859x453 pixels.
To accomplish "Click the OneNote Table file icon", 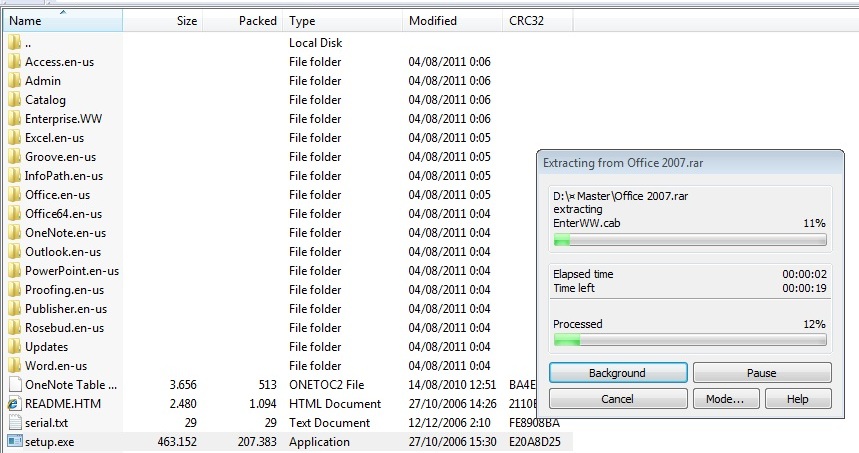I will pos(15,385).
